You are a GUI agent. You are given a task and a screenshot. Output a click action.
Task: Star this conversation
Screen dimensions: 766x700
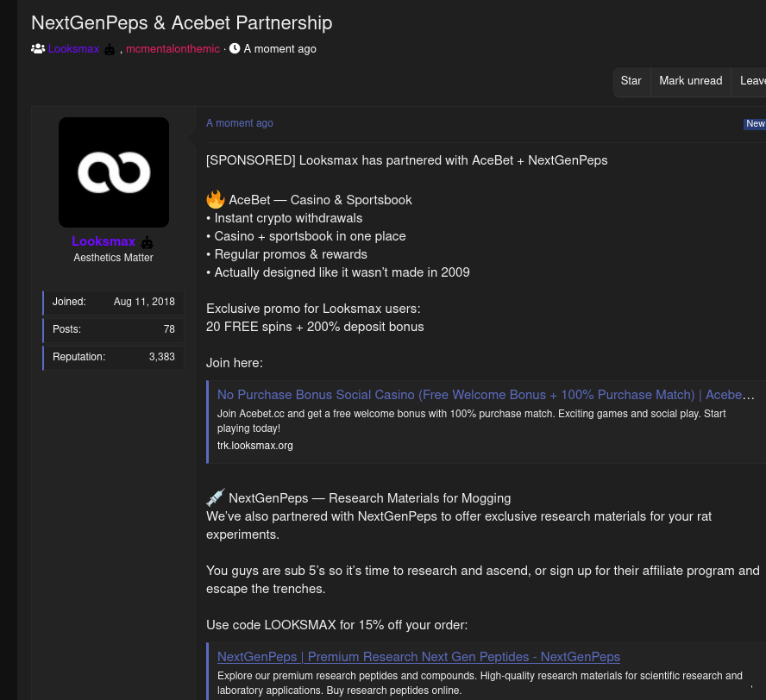click(631, 81)
